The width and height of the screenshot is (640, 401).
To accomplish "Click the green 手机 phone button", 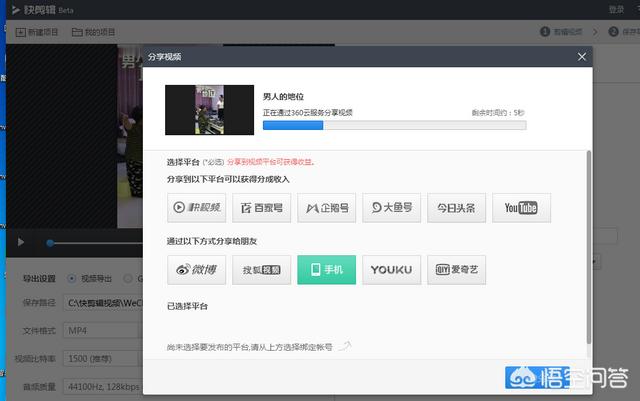I will (x=327, y=270).
